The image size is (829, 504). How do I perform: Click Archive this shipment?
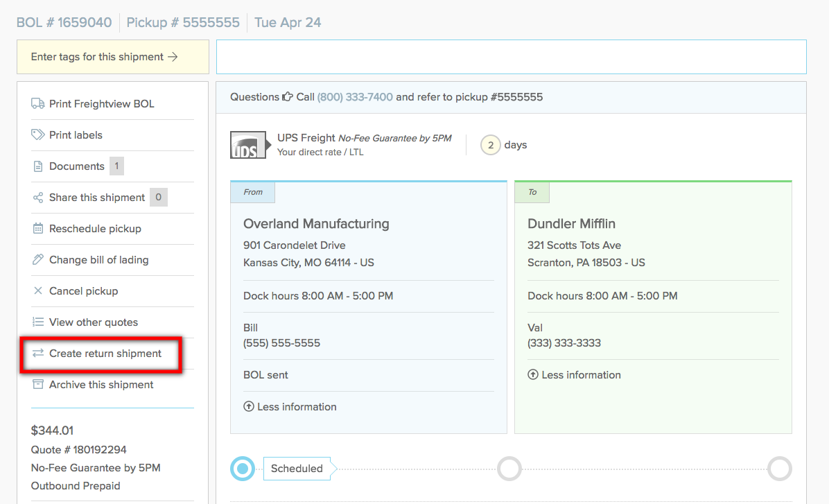click(101, 385)
